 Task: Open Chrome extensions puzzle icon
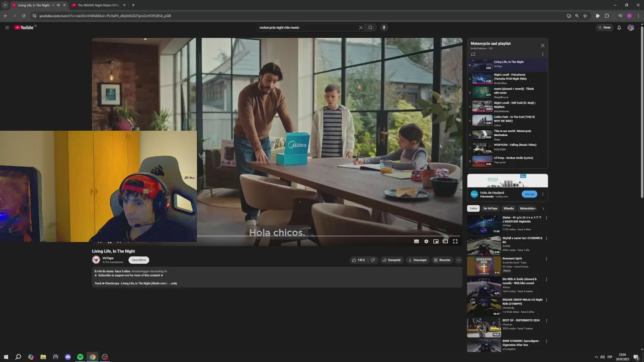(607, 16)
